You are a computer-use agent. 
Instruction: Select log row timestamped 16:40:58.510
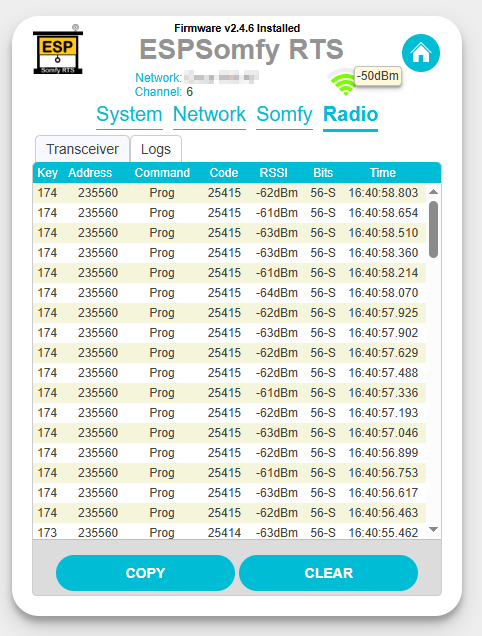click(x=230, y=233)
